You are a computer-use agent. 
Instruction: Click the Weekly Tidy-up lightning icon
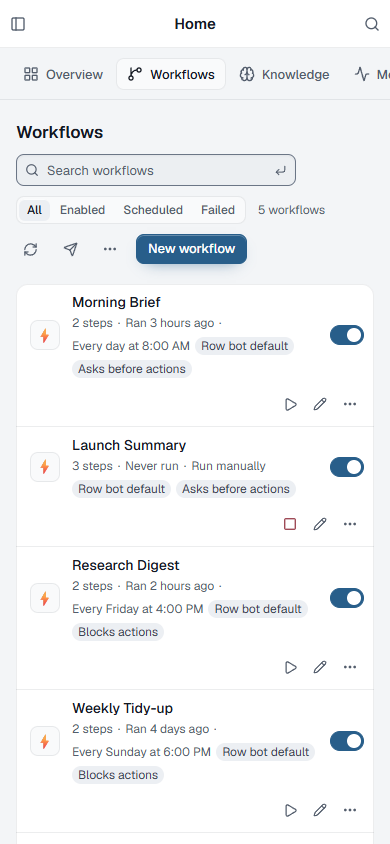click(x=45, y=741)
